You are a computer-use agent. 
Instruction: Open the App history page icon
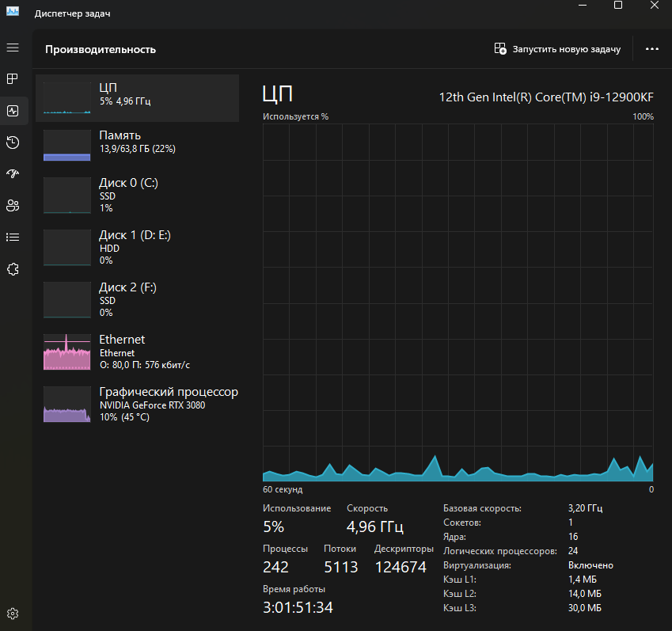pyautogui.click(x=13, y=143)
